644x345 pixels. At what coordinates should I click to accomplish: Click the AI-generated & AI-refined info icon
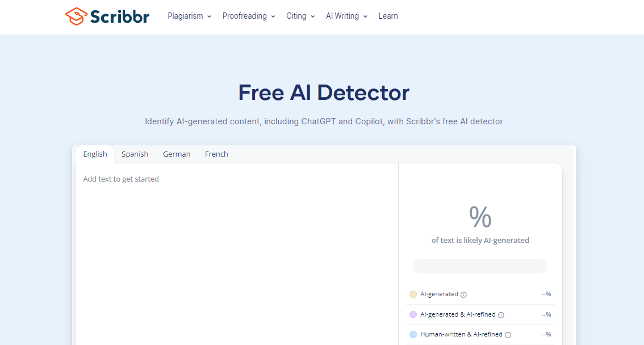tap(501, 314)
